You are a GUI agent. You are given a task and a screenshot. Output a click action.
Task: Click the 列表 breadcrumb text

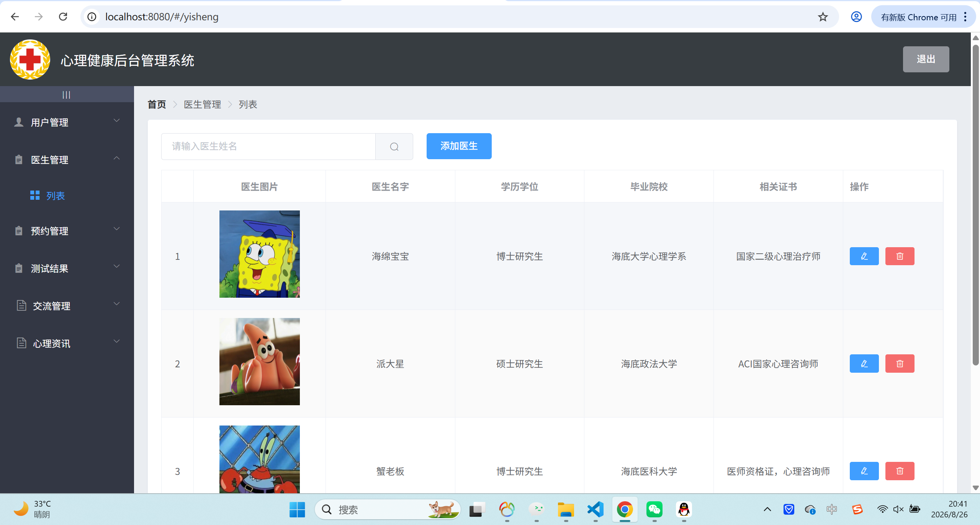click(x=248, y=104)
